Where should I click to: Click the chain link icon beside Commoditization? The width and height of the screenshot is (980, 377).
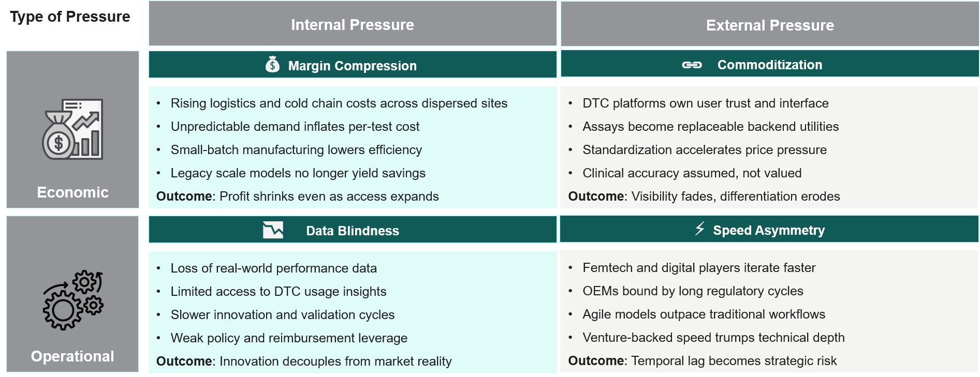pyautogui.click(x=692, y=65)
